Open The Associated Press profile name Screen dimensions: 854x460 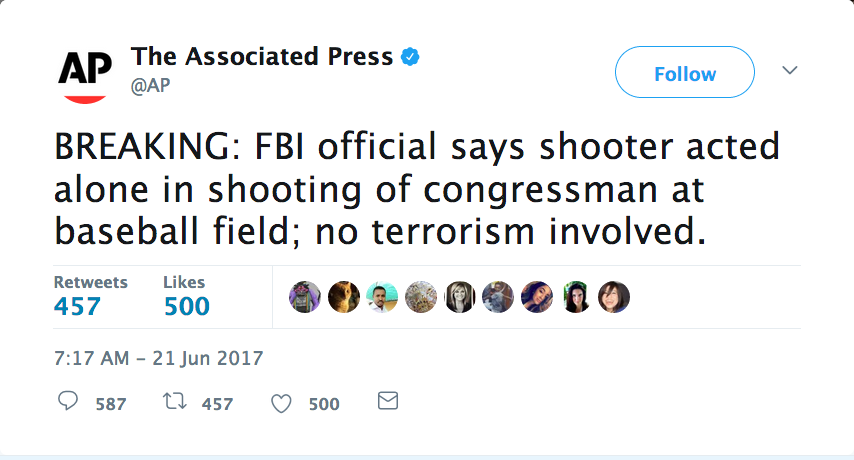click(262, 57)
